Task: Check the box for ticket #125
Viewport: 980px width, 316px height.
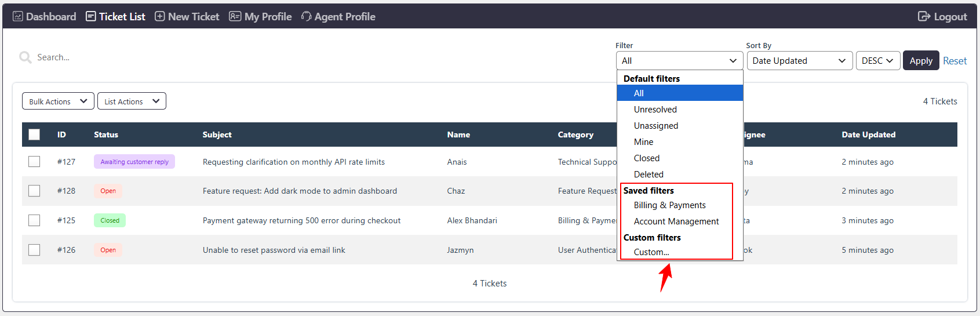Action: click(34, 220)
